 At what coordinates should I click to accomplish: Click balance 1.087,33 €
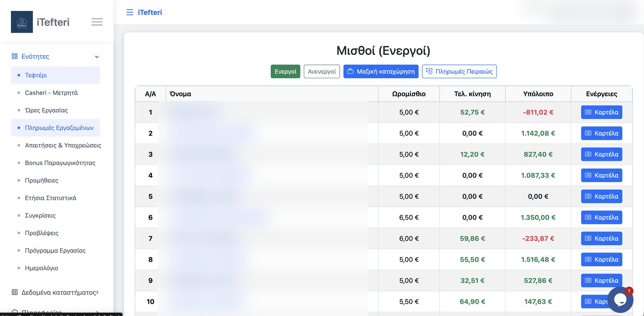(x=538, y=175)
